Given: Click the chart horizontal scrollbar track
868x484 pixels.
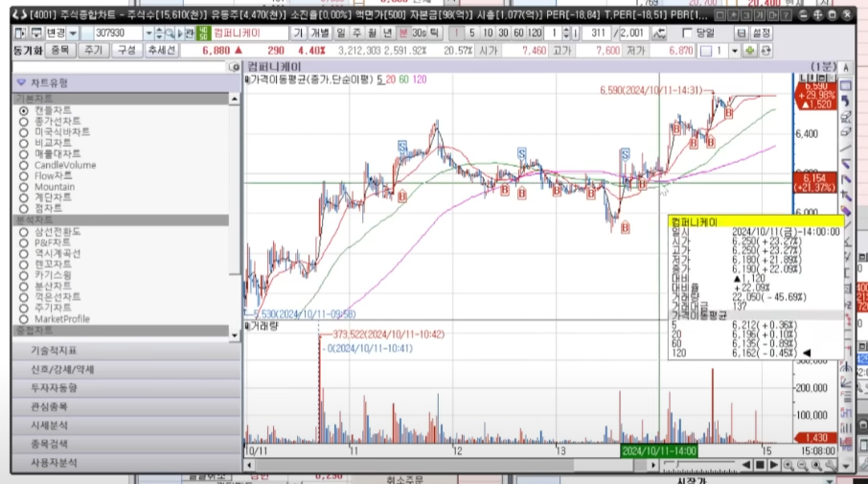Looking at the screenshot, I should click(x=450, y=465).
